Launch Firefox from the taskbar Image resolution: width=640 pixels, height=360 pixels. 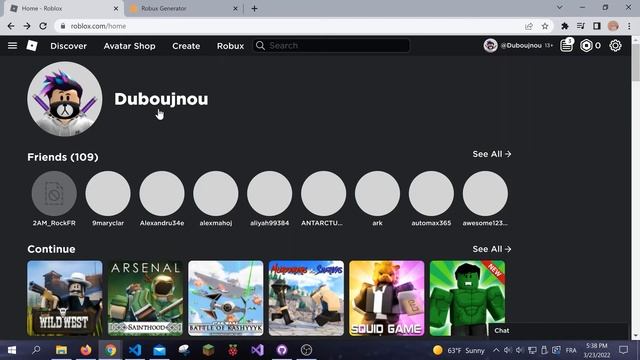point(86,350)
